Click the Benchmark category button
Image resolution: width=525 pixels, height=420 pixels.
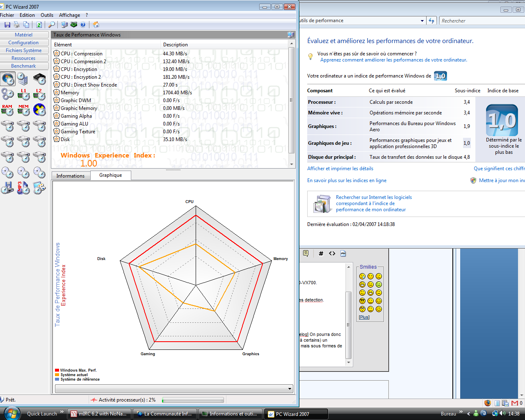click(23, 66)
